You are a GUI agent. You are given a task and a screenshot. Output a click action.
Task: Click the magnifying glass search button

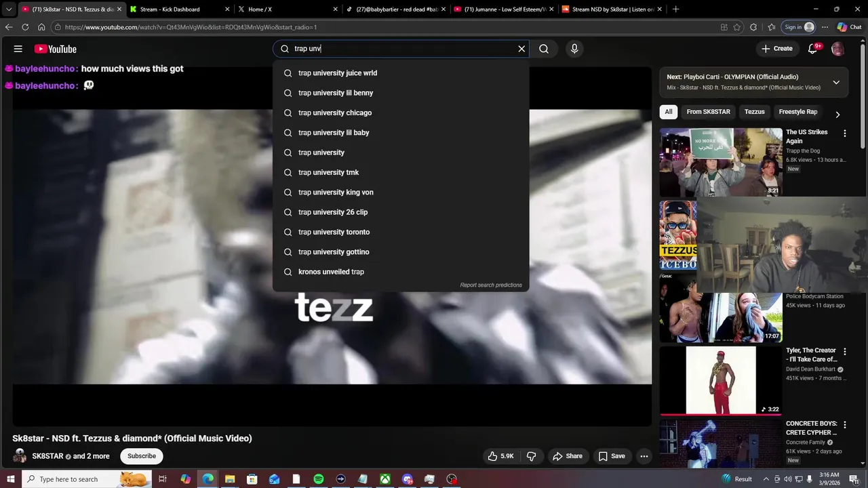pos(544,49)
